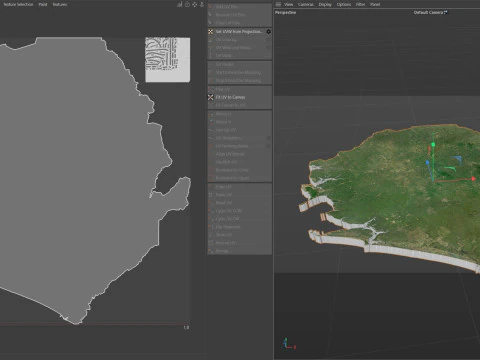Open Set UVW from Projection gear options
This screenshot has height=360, width=480.
point(268,31)
